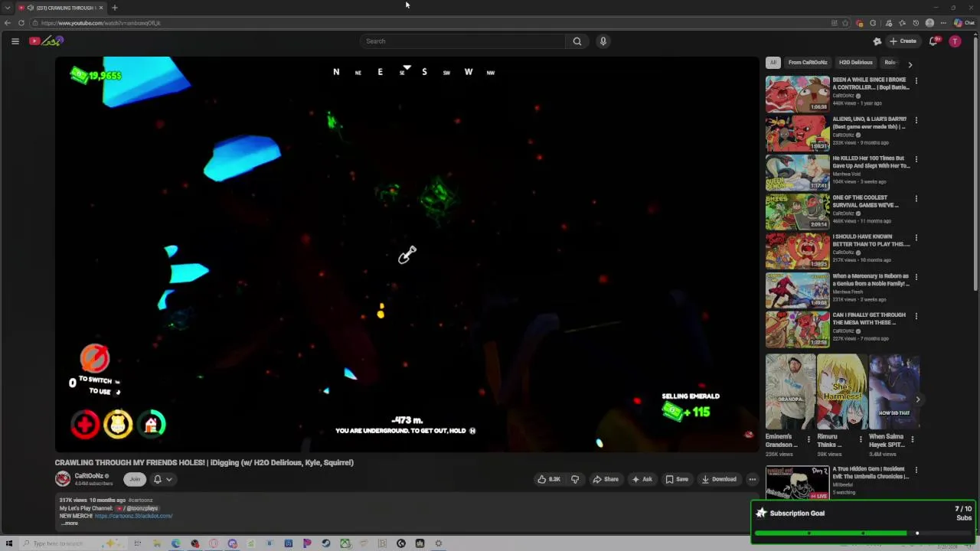The width and height of the screenshot is (980, 551).
Task: Open cartoonz merch link in description
Action: 133,516
